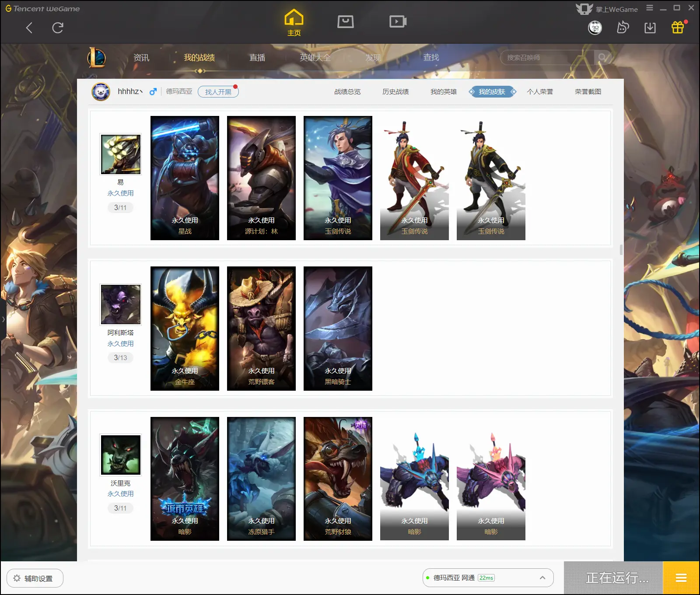Open the 星战 skin card

click(x=185, y=178)
